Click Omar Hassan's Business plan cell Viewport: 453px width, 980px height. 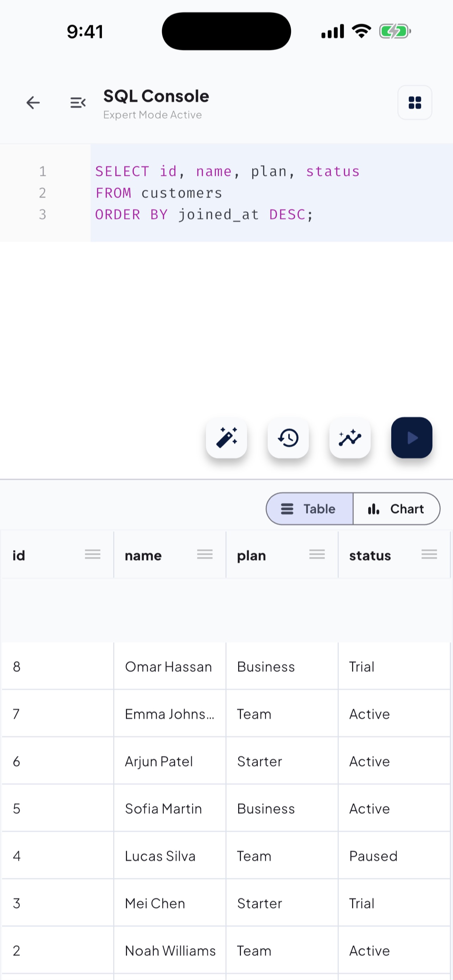(x=282, y=666)
